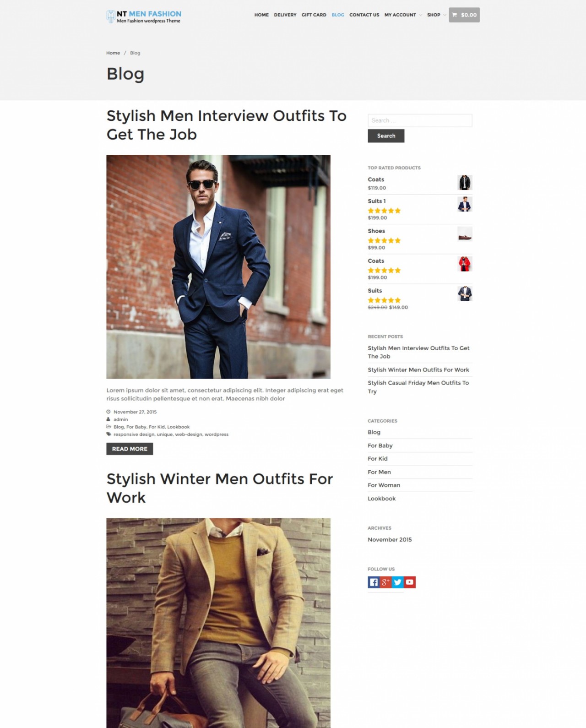
Task: Open the Home breadcrumb link
Action: tap(113, 53)
